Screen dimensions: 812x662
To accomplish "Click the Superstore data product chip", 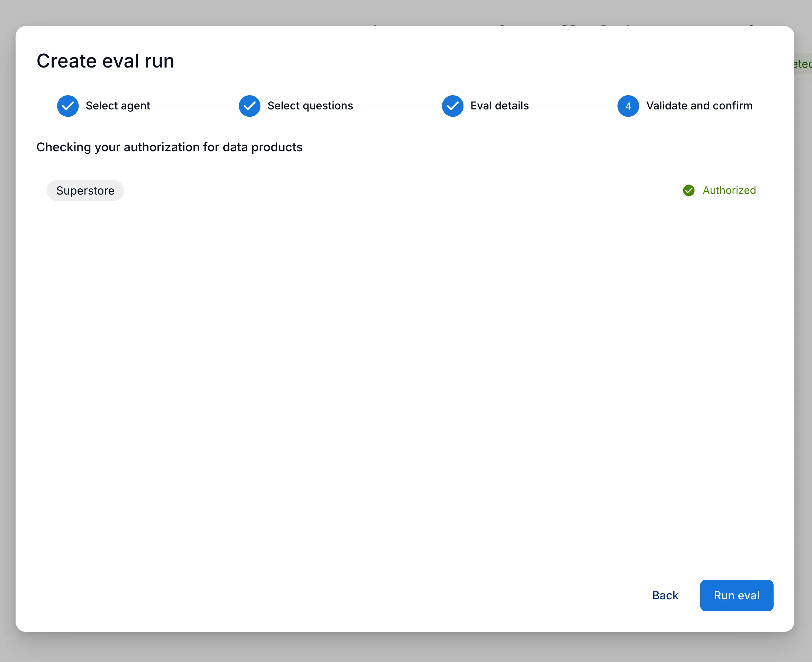I will (85, 190).
